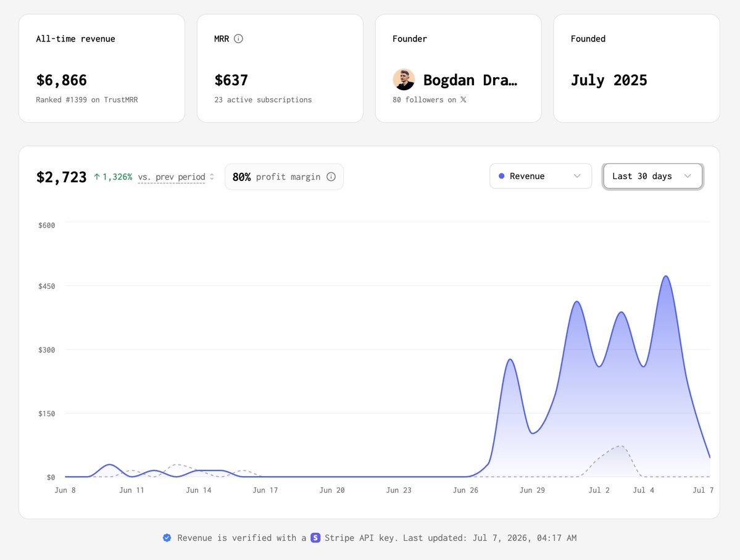This screenshot has height=560, width=740.
Task: Open the Revenue metric dropdown
Action: click(541, 176)
